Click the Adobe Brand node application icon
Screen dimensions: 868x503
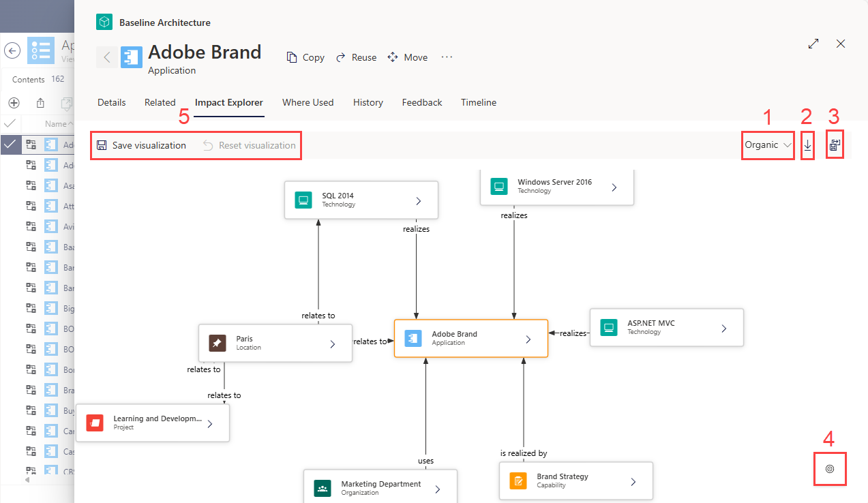tap(413, 339)
